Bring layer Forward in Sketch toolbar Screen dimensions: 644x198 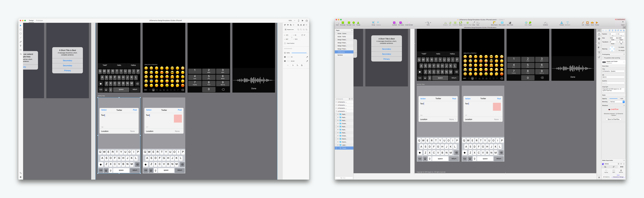click(x=561, y=23)
